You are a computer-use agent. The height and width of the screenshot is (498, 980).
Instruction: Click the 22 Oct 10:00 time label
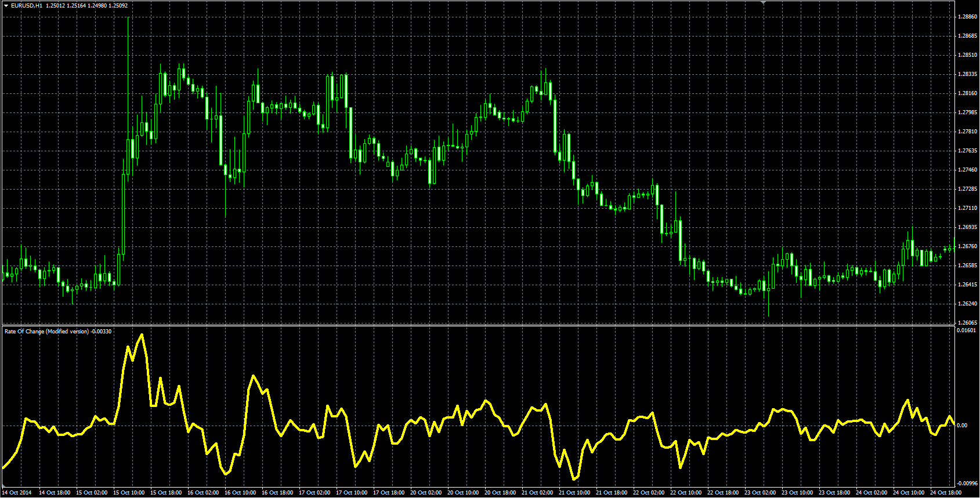tap(686, 493)
